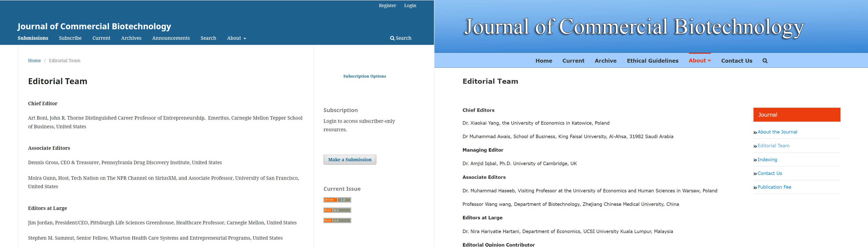Open Publication Fee sidebar link
The width and height of the screenshot is (868, 247).
pyautogui.click(x=774, y=187)
